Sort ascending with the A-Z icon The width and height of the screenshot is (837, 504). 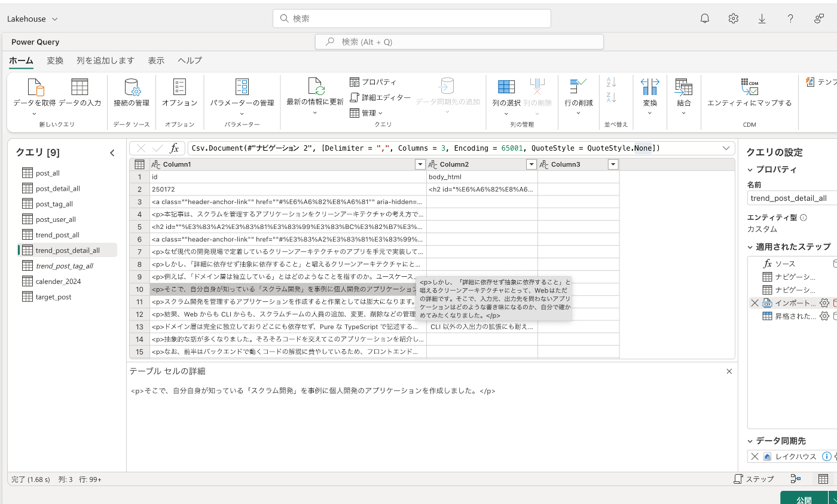[x=611, y=82]
